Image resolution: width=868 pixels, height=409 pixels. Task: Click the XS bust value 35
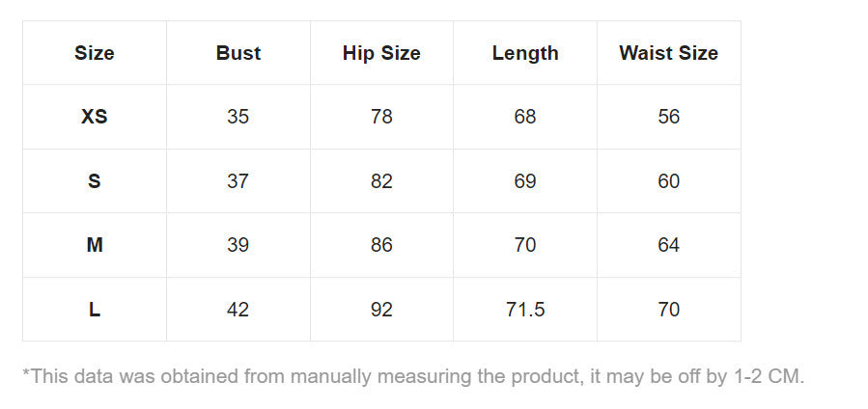[x=238, y=117]
